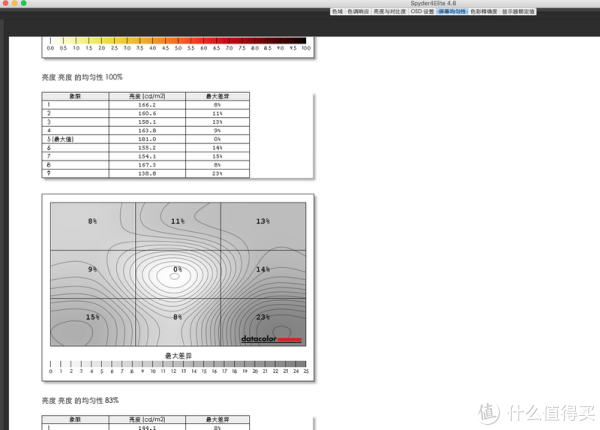This screenshot has width=600, height=430.
Task: Click the 23% difference cell in the table
Action: click(217, 174)
